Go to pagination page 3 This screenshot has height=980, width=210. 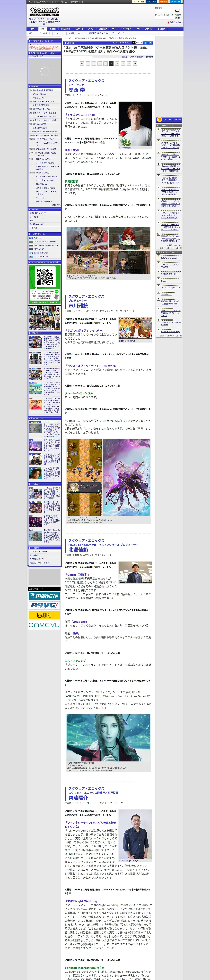99,64
